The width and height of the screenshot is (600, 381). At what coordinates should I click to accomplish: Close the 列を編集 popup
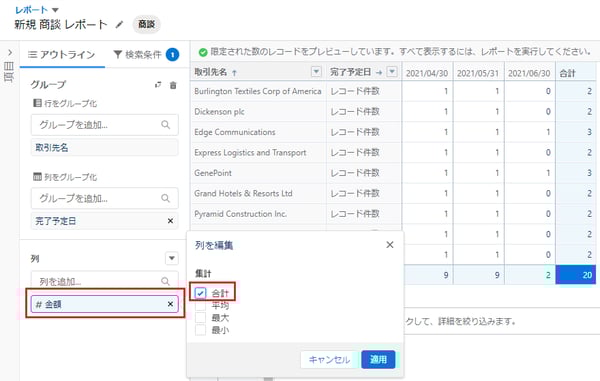click(x=390, y=245)
